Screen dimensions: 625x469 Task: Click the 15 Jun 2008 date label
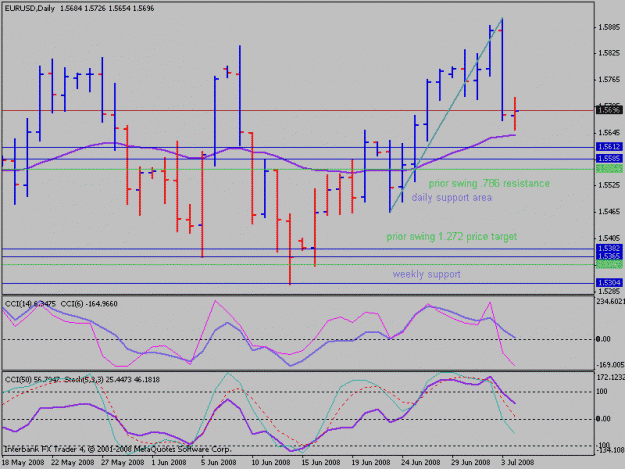pos(320,462)
